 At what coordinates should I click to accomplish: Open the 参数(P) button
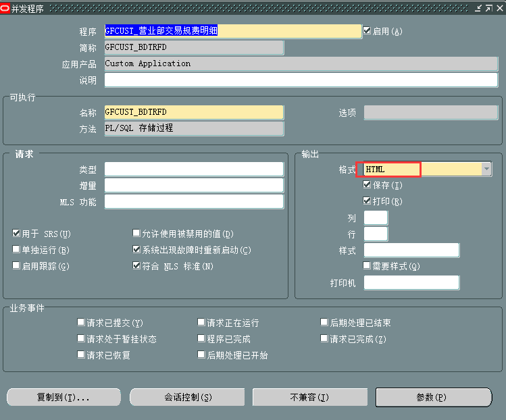click(x=433, y=397)
